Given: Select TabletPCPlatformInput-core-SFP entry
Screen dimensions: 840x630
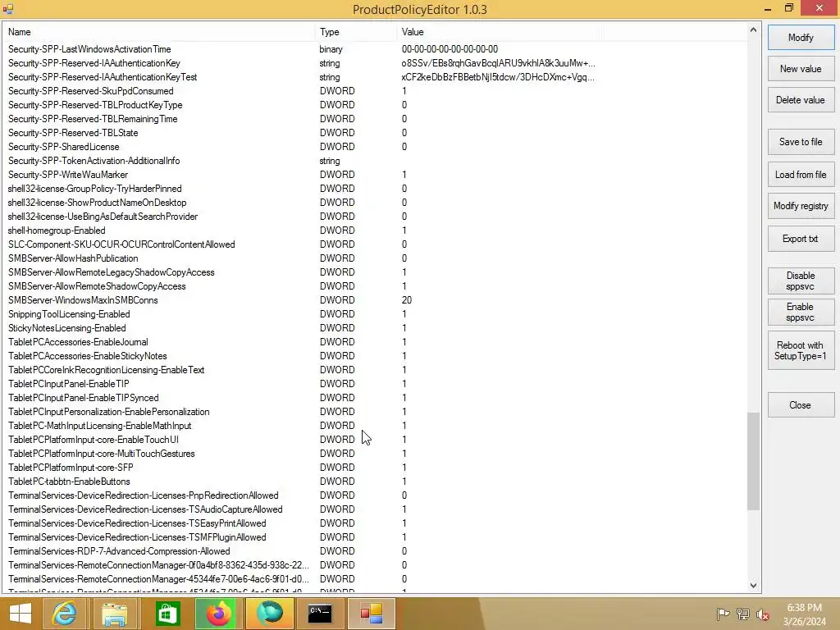Looking at the screenshot, I should tap(375, 467).
